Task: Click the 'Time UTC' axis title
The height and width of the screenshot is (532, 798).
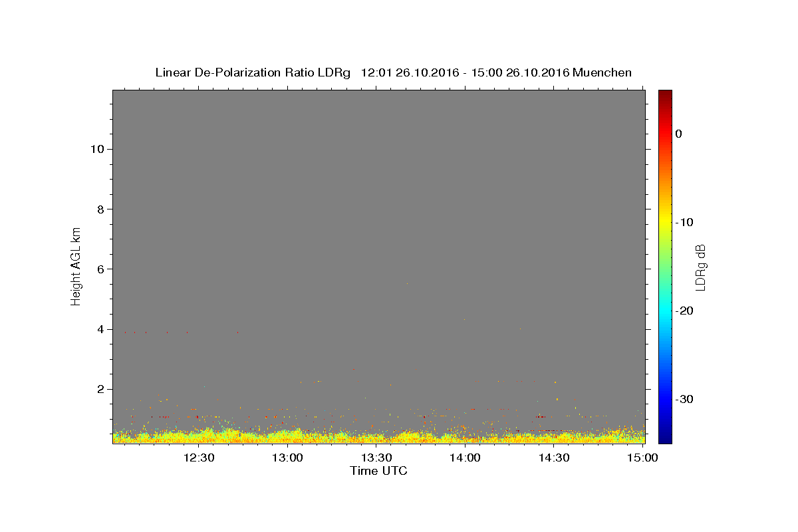Action: (378, 471)
